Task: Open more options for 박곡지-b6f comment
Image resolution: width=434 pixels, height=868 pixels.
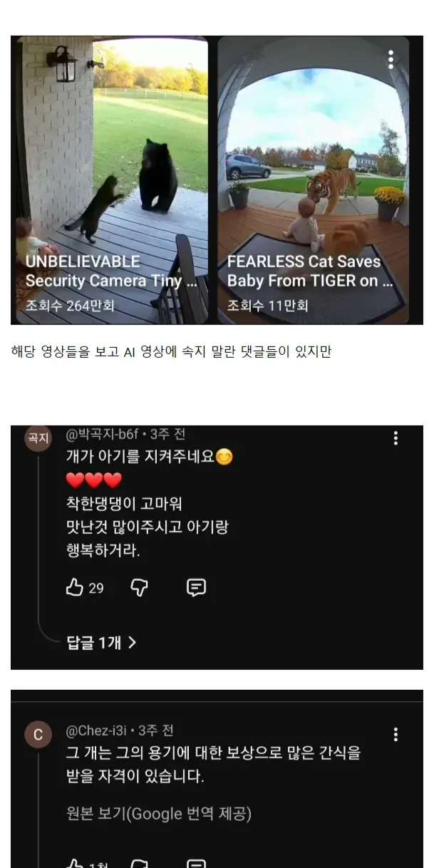Action: pos(396,438)
